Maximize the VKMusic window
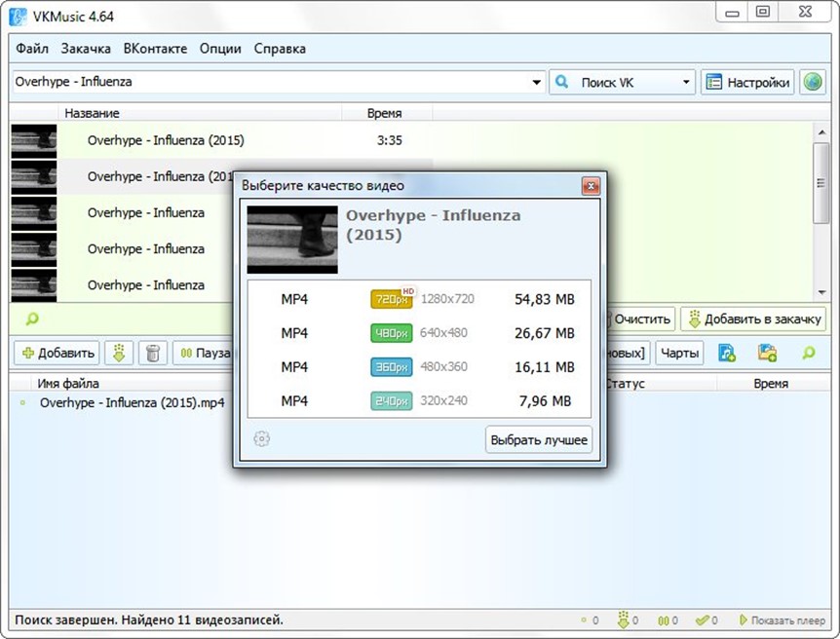The width and height of the screenshot is (840, 639). click(763, 12)
